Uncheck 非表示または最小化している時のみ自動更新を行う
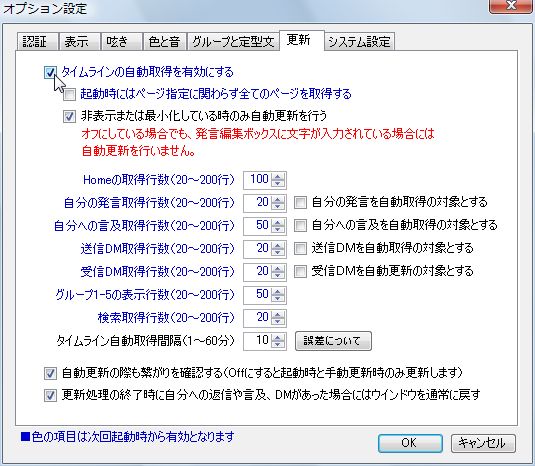 69,117
